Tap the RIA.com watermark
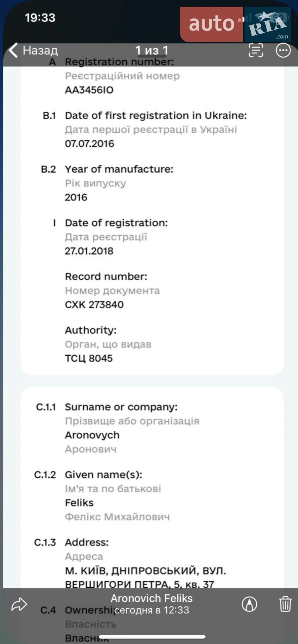The width and height of the screenshot is (298, 644). [268, 24]
